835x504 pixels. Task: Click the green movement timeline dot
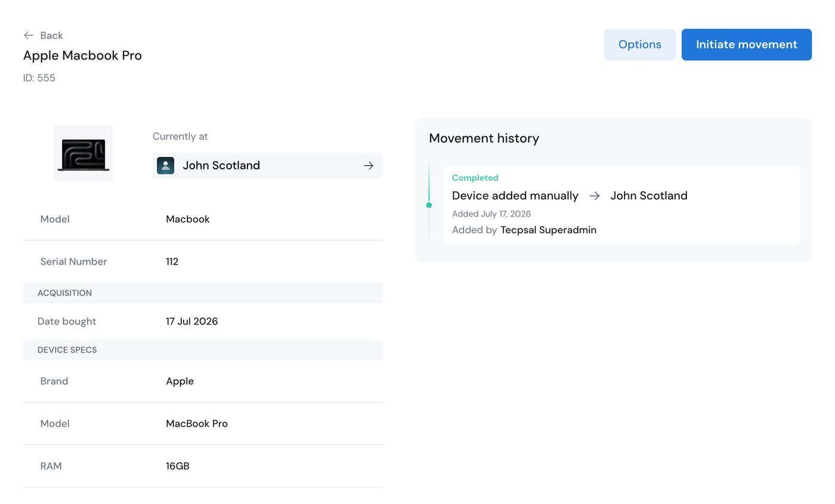(x=429, y=205)
